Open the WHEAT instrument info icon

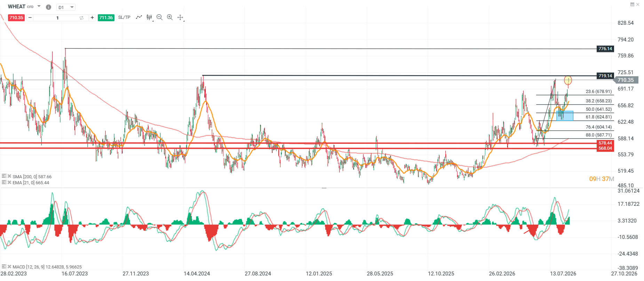49,7
